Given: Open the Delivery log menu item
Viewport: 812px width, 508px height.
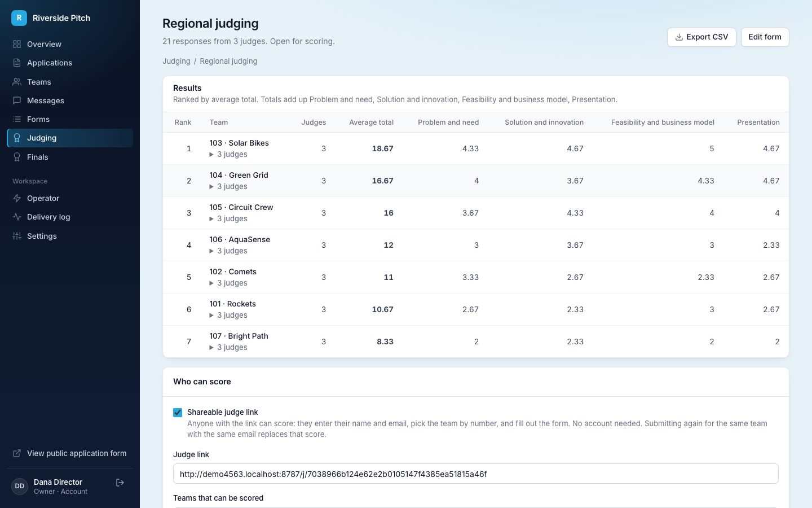Looking at the screenshot, I should click(x=70, y=217).
